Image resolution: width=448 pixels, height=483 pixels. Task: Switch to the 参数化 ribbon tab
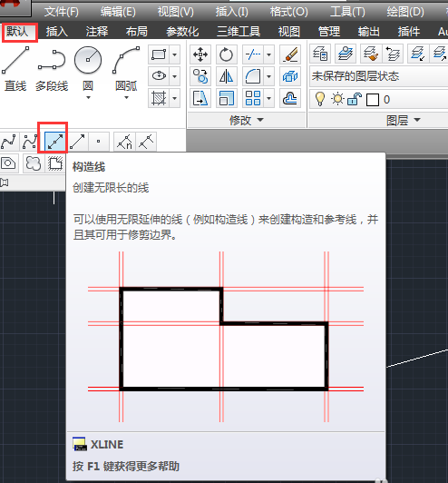(x=182, y=32)
